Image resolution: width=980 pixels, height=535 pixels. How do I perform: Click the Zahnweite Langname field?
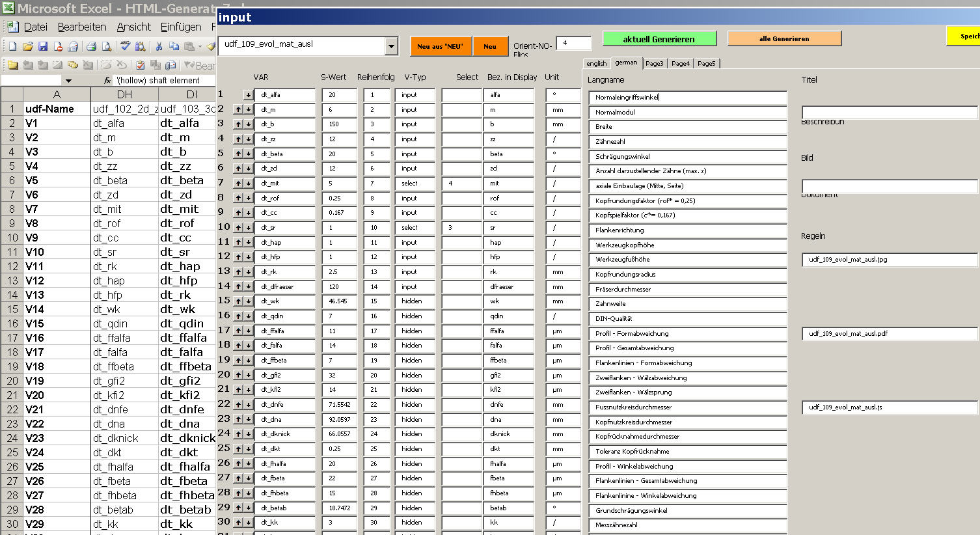point(688,304)
